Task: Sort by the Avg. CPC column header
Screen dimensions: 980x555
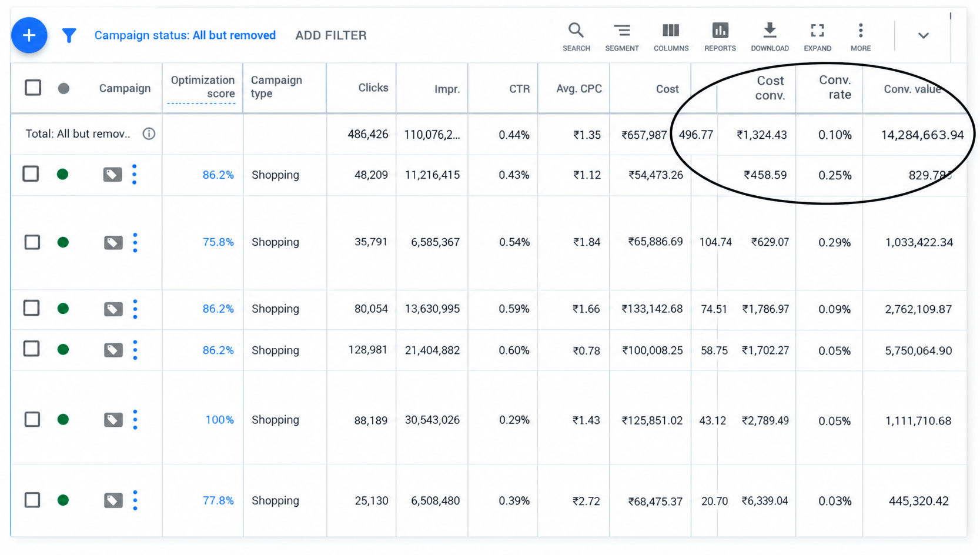Action: [579, 89]
